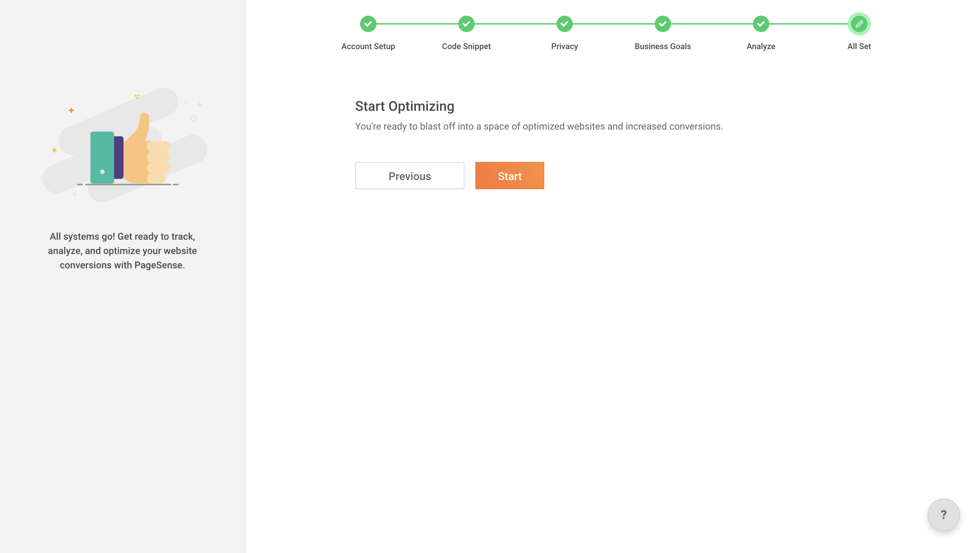Click the Analyze step checkmark icon

[760, 24]
